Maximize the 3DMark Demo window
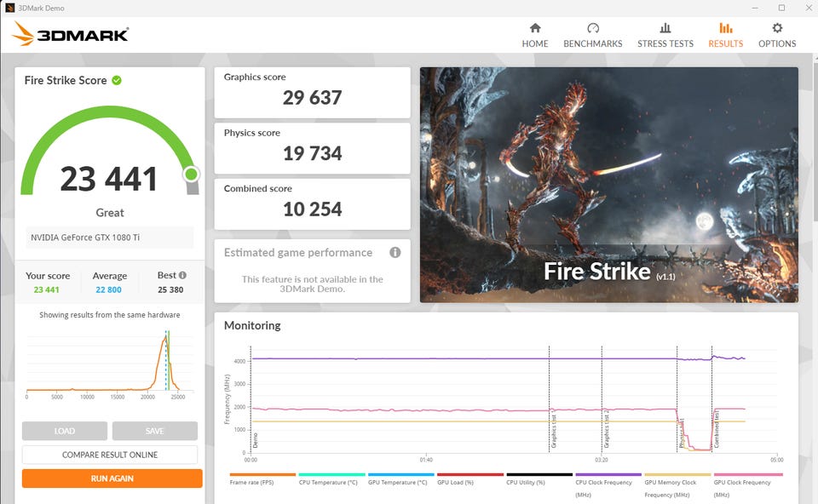The image size is (818, 504). click(781, 8)
